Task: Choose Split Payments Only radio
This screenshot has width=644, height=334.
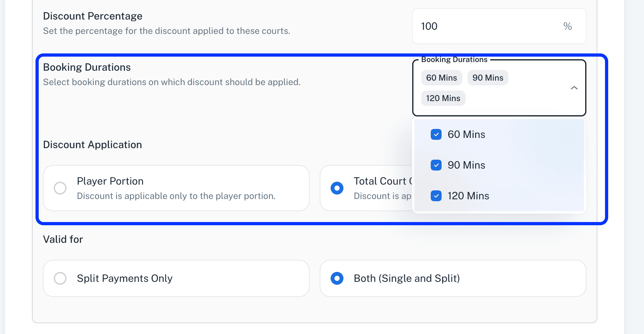Action: 60,278
